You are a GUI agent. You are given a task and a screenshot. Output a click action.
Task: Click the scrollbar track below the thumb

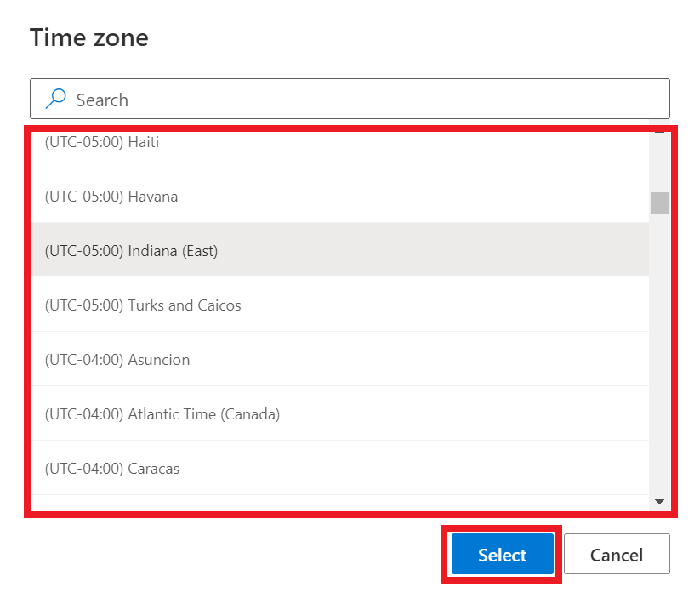pyautogui.click(x=659, y=357)
